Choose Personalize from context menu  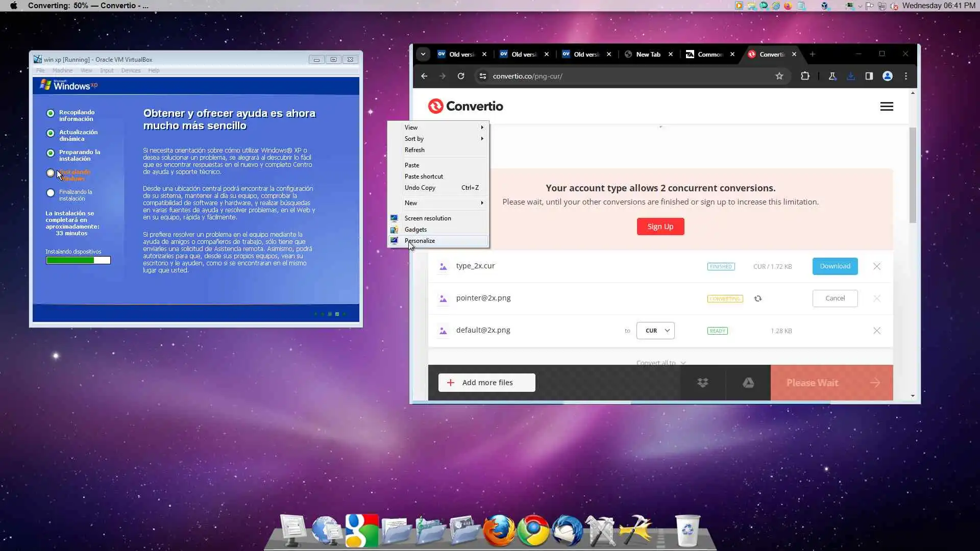[420, 241]
